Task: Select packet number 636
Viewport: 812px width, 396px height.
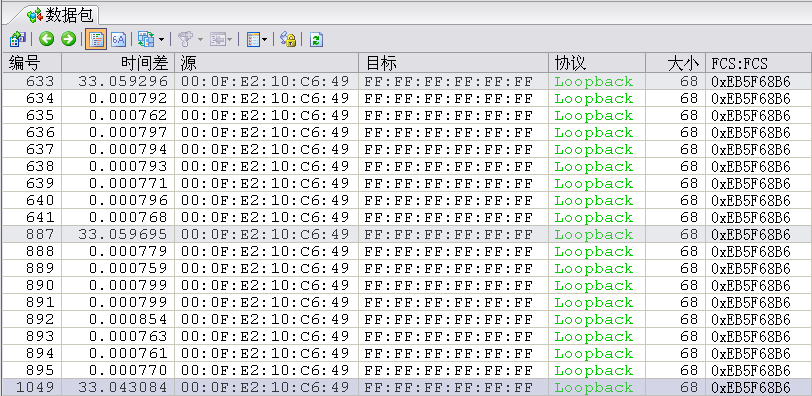Action: click(39, 133)
